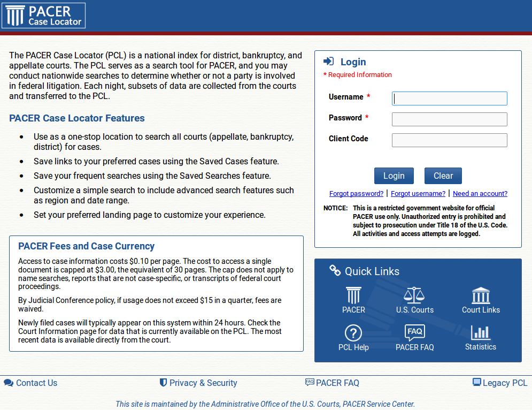
Task: Click the PCL Help quick link label
Action: point(353,347)
